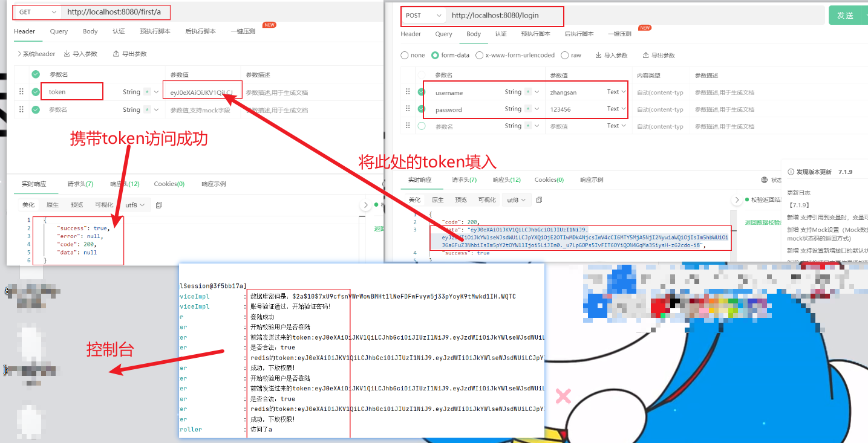Image resolution: width=868 pixels, height=443 pixels.
Task: Copy the GET response with copy icon
Action: [159, 205]
